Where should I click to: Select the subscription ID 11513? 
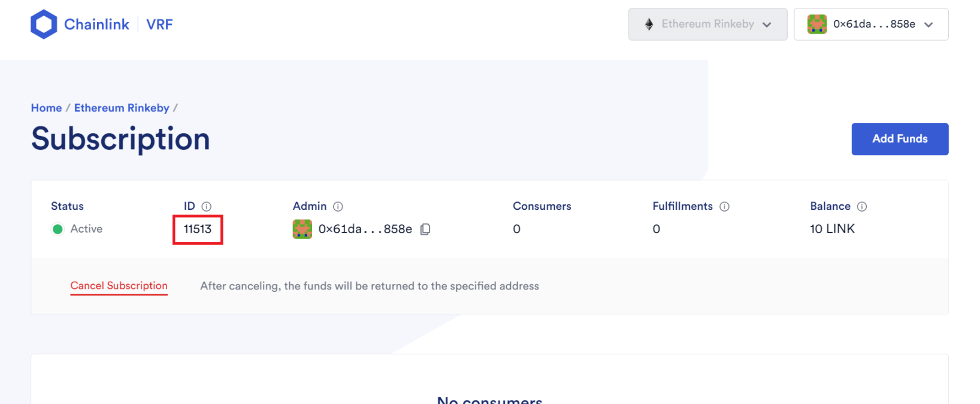point(198,229)
